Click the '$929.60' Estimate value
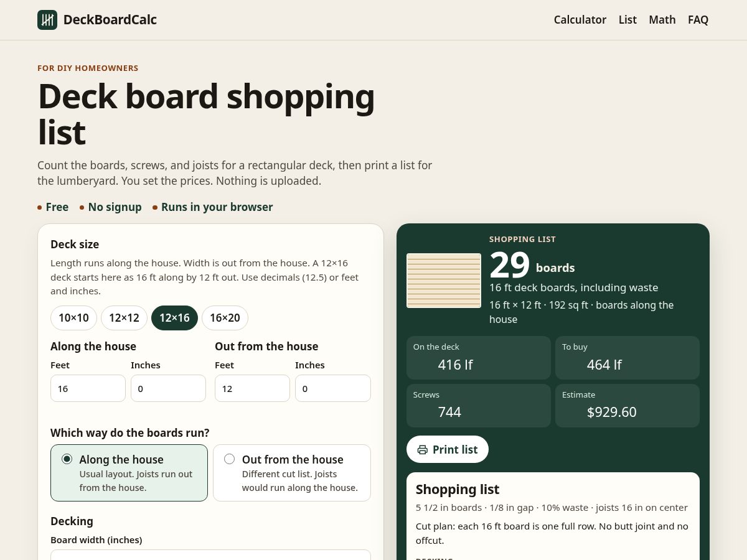 click(x=611, y=412)
